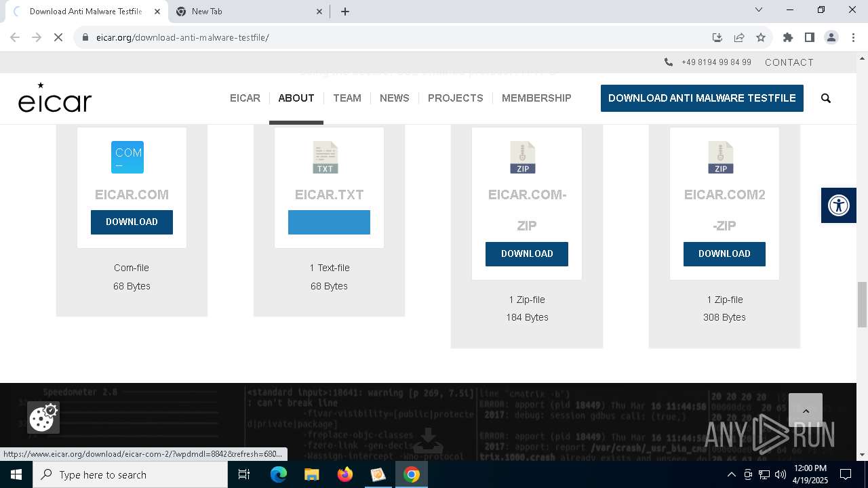Click the 'Com-file' label

pos(132,268)
